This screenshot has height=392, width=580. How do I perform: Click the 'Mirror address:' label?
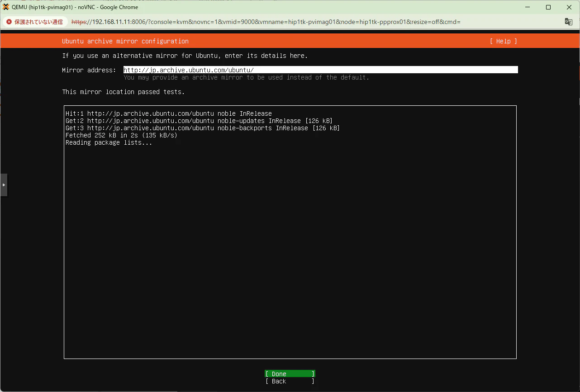(89, 70)
